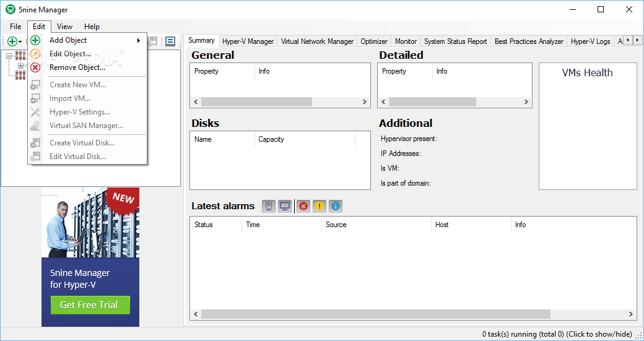
Task: Click Detailed table left scroll arrow
Action: 383,101
